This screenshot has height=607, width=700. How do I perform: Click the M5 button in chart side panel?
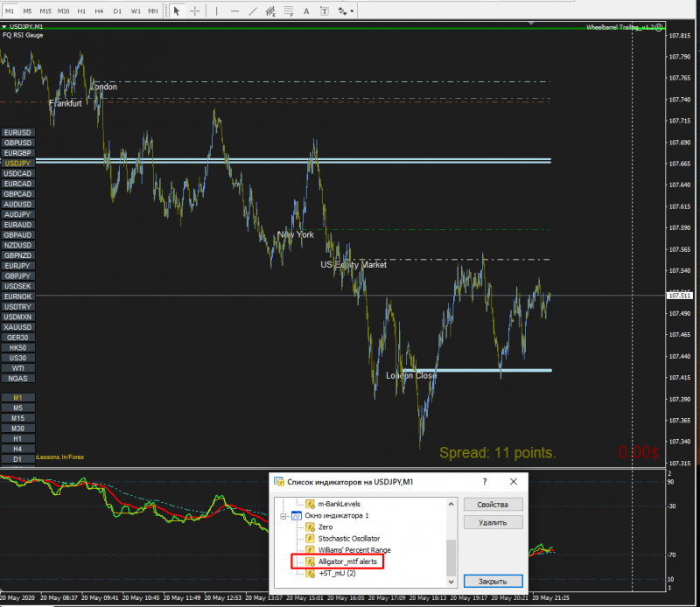click(x=17, y=408)
